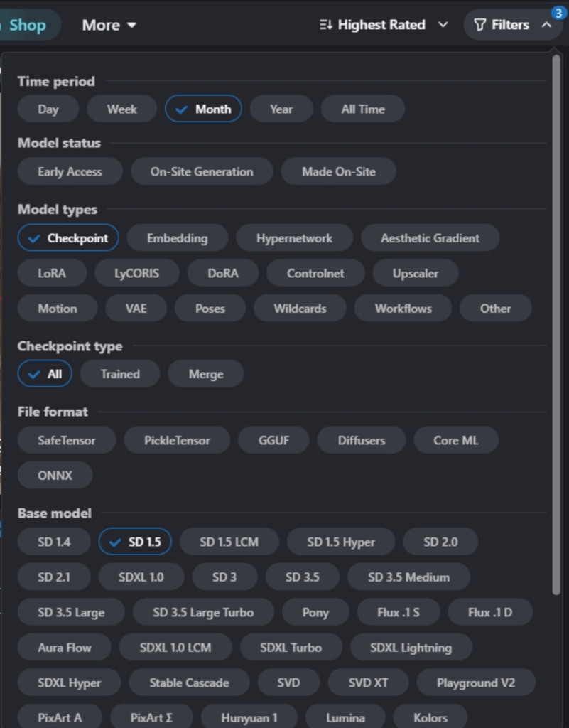Choose the Flux .1 D base model
569x728 pixels.
(489, 612)
